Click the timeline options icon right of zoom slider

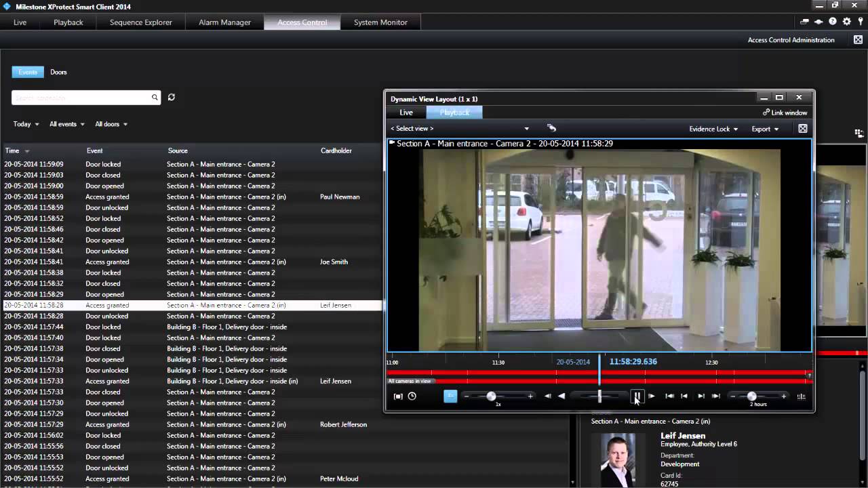(802, 396)
